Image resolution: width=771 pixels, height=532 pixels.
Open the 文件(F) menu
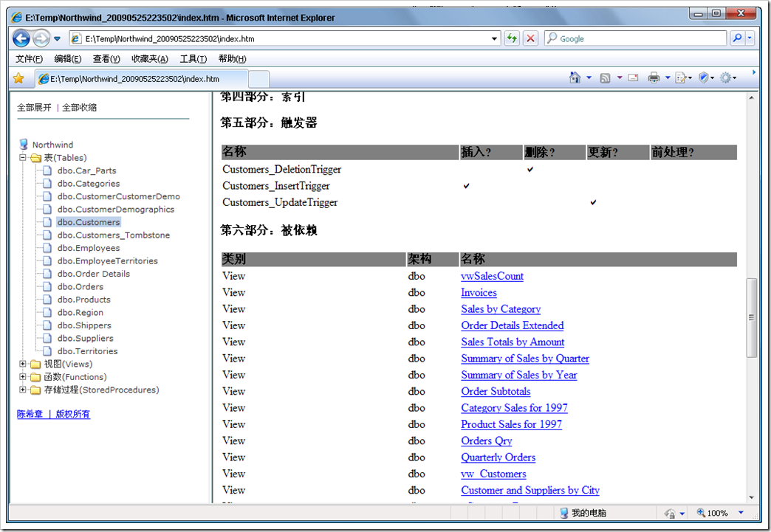tap(29, 59)
